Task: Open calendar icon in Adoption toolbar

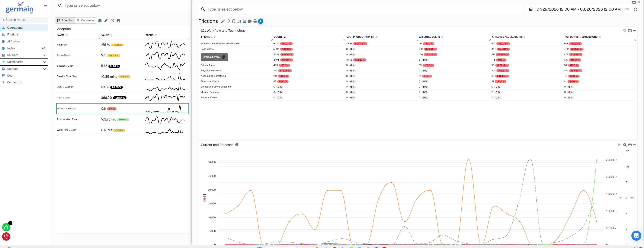Action: click(x=100, y=21)
